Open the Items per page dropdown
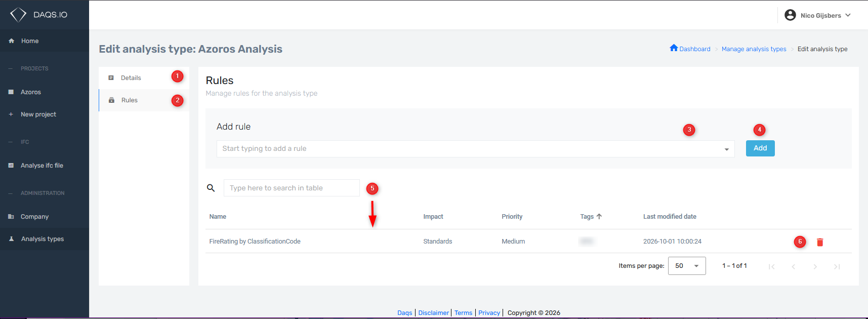This screenshot has width=868, height=319. [x=687, y=266]
